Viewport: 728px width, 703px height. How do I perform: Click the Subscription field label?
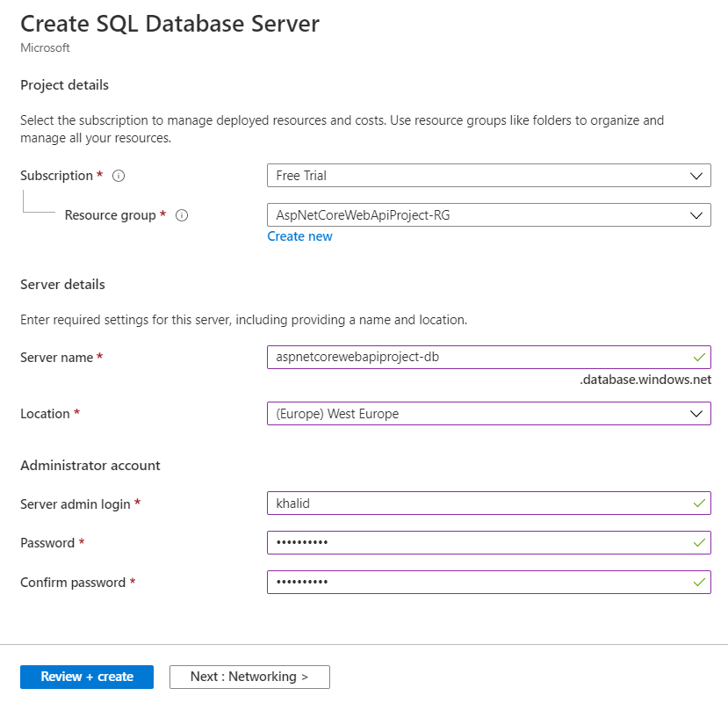[57, 176]
